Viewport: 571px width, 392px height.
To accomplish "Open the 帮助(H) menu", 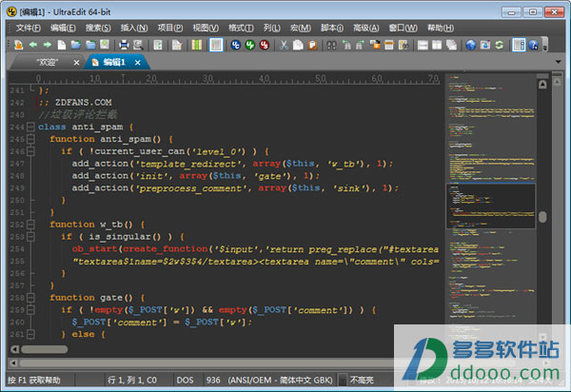I will (x=441, y=28).
